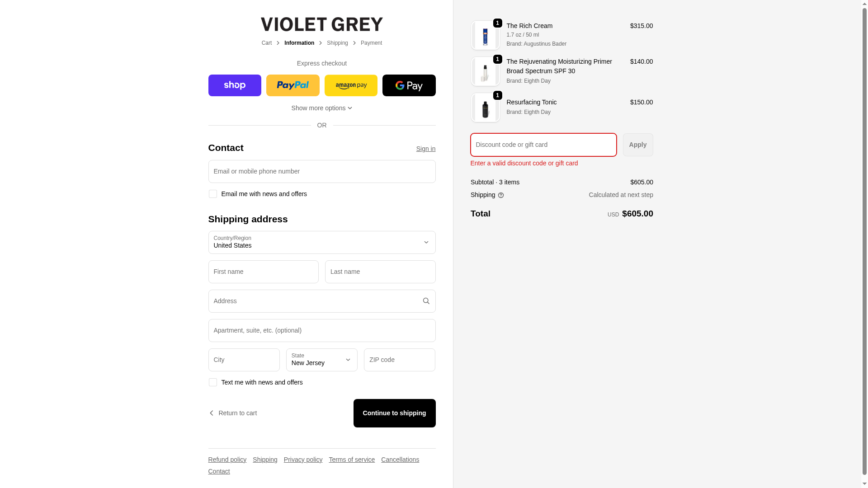Click the Resurfacing Tonic product image
The height and width of the screenshot is (488, 868).
click(x=485, y=108)
